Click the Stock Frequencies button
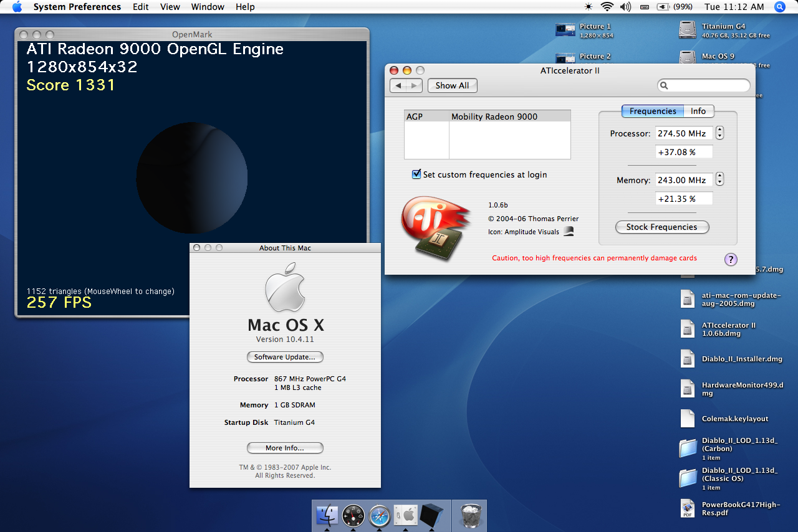Screen dimensions: 798x532 click(x=662, y=227)
